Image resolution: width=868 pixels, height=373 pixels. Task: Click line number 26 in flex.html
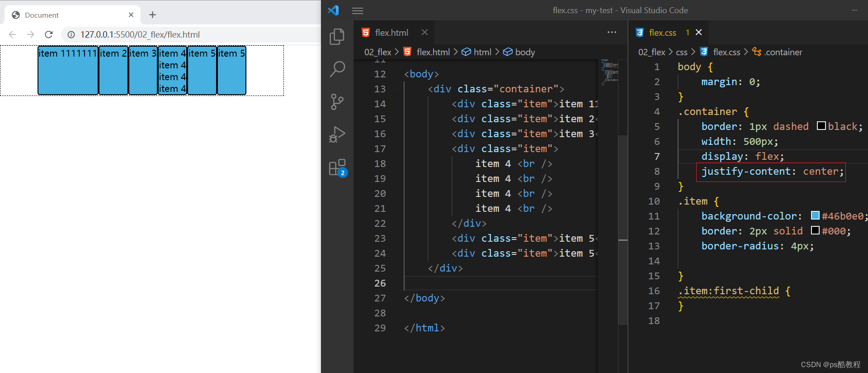(380, 283)
